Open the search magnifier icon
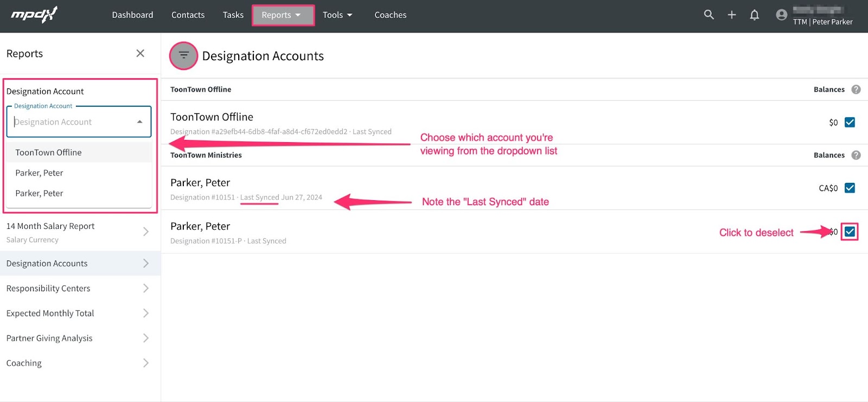868x402 pixels. coord(709,15)
